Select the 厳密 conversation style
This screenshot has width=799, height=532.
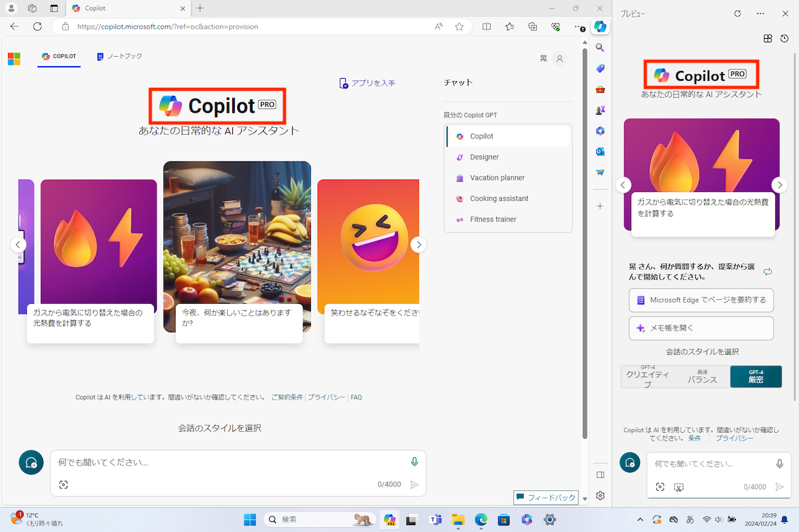pos(755,377)
